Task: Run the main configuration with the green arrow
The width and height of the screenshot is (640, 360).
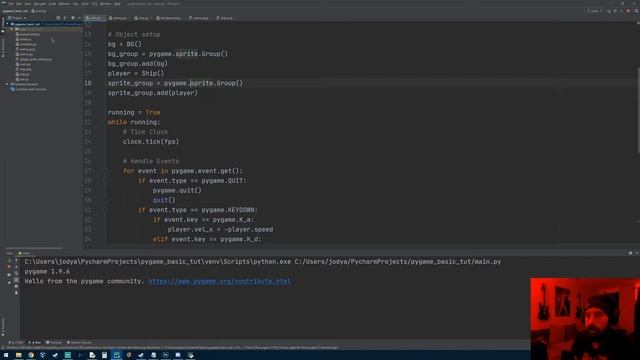Action: click(x=609, y=11)
